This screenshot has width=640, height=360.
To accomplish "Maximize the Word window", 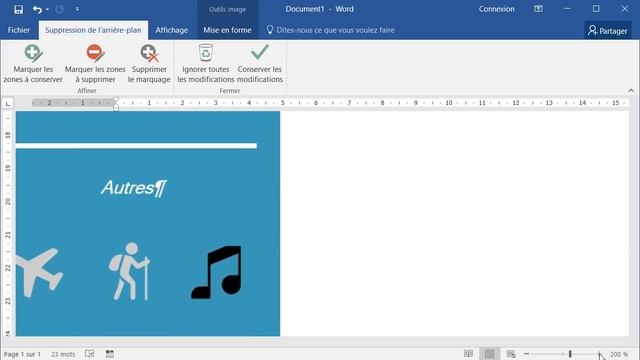I will (596, 9).
